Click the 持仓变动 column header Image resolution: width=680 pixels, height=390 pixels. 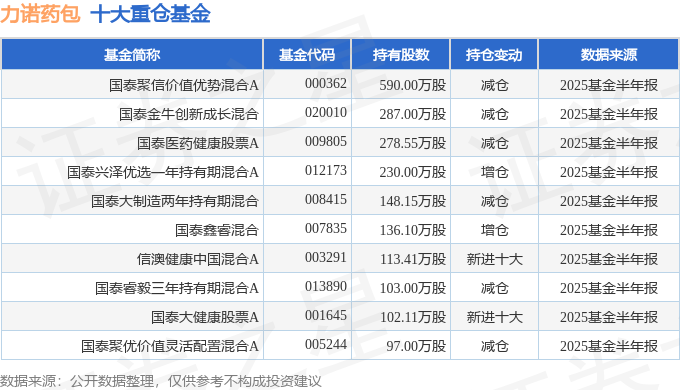[x=494, y=55]
